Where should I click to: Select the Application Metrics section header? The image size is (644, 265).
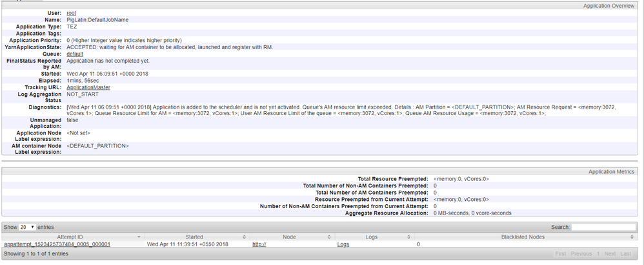(611, 171)
